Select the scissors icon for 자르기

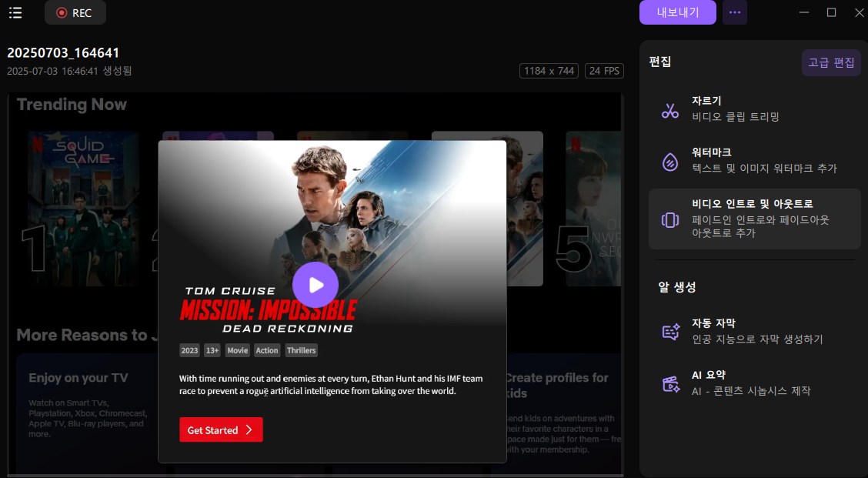pos(669,111)
